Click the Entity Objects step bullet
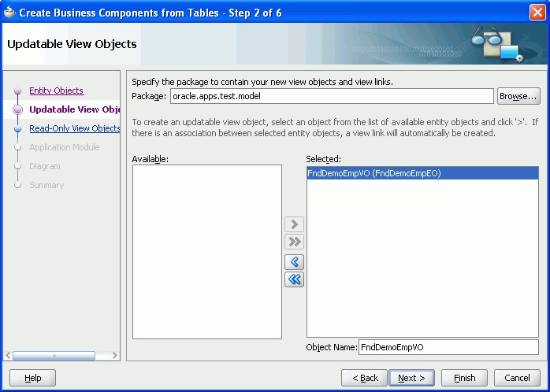Image resolution: width=550 pixels, height=392 pixels. click(x=17, y=91)
